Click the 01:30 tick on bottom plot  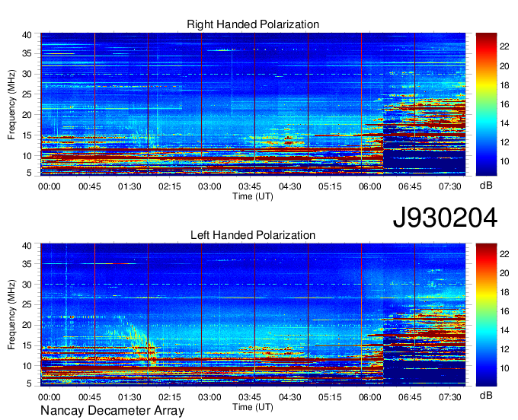[x=129, y=397]
